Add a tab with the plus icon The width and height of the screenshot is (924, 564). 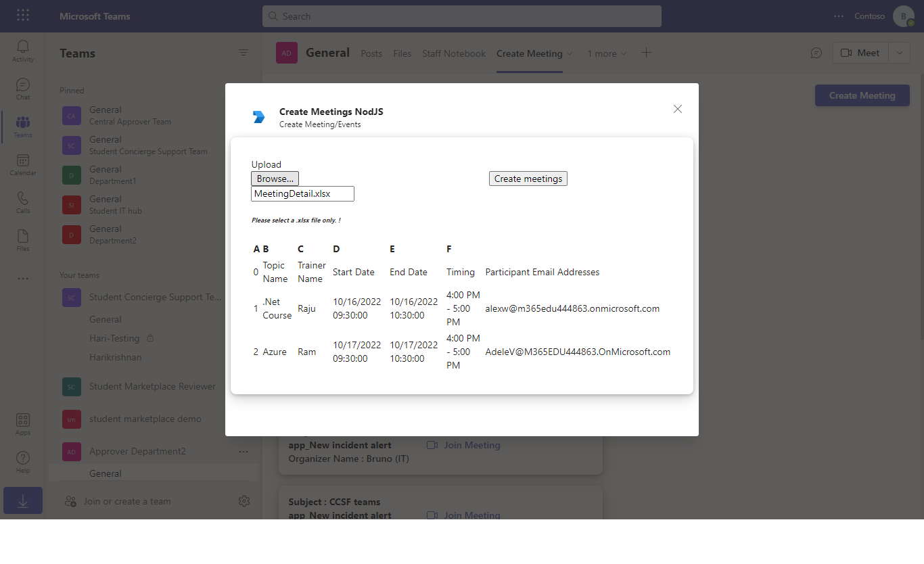coord(646,53)
